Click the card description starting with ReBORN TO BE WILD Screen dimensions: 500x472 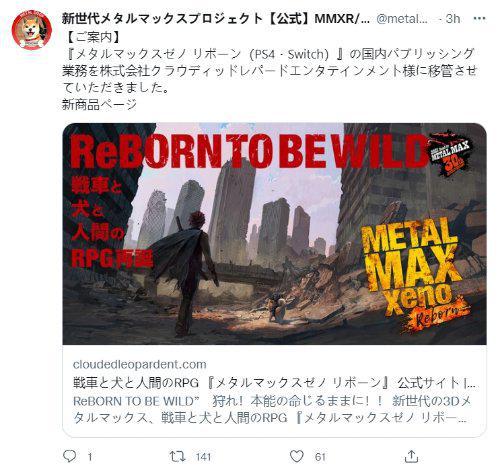pyautogui.click(x=272, y=409)
